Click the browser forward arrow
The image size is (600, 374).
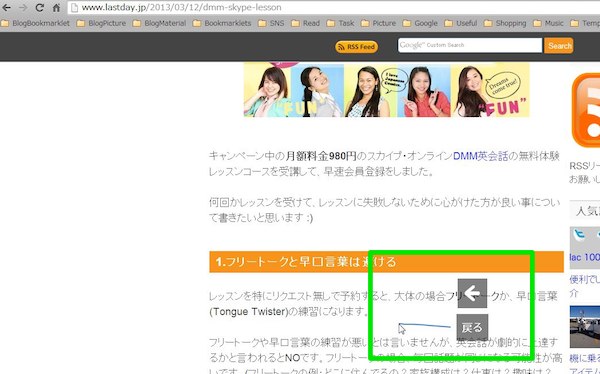point(23,7)
